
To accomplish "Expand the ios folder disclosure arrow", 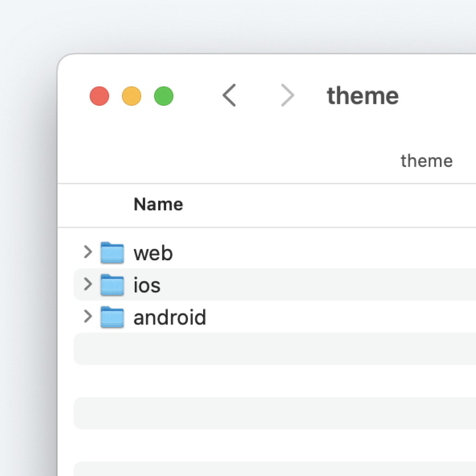I will point(88,284).
